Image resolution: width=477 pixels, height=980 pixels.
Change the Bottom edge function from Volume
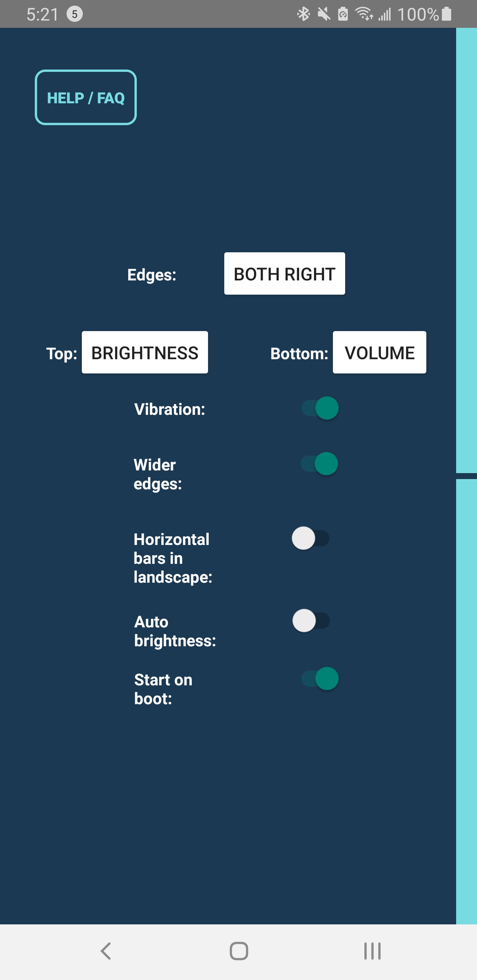tap(379, 352)
